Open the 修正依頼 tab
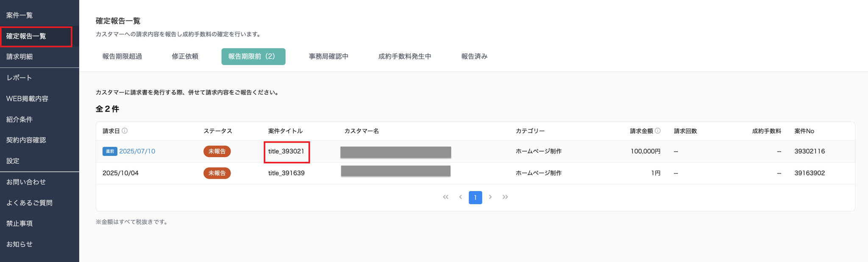868x262 pixels. pos(185,56)
